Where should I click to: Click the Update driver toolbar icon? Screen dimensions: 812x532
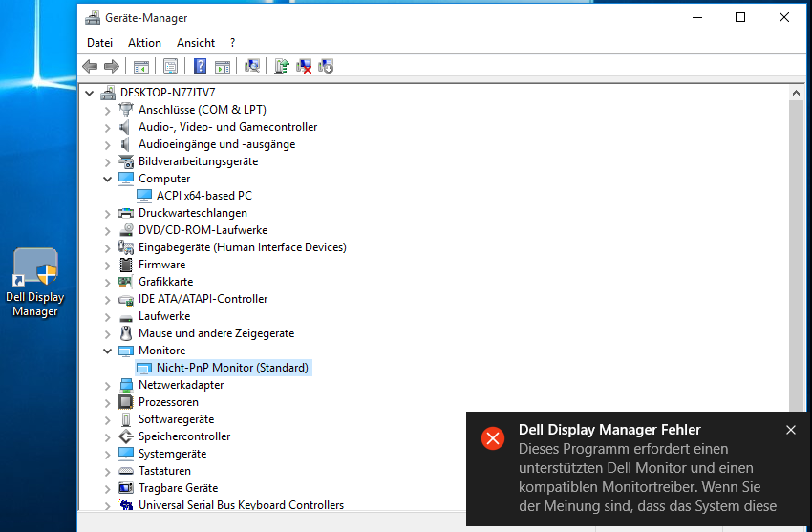[x=282, y=66]
